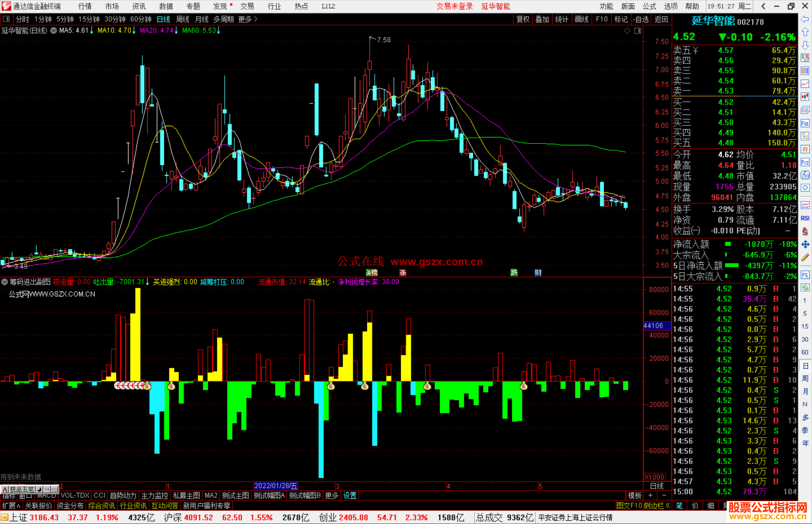Collapse the 侧边栏 sidebar toggle

point(657,506)
